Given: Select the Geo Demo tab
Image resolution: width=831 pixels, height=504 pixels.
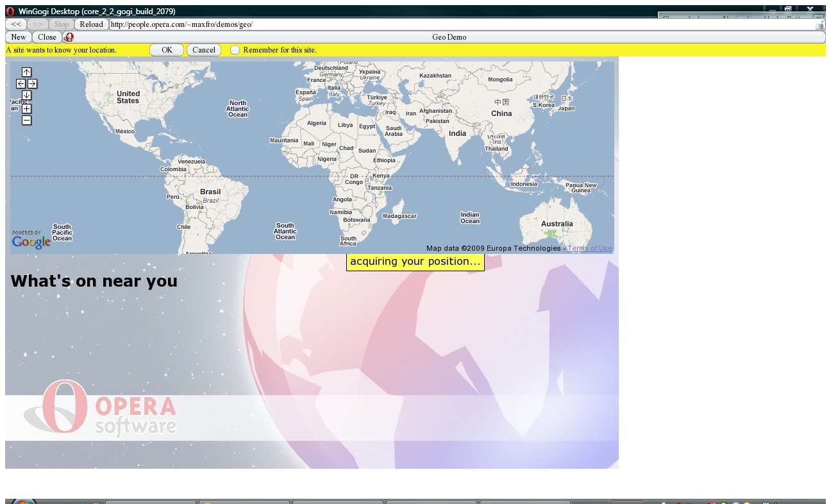Looking at the screenshot, I should click(449, 37).
